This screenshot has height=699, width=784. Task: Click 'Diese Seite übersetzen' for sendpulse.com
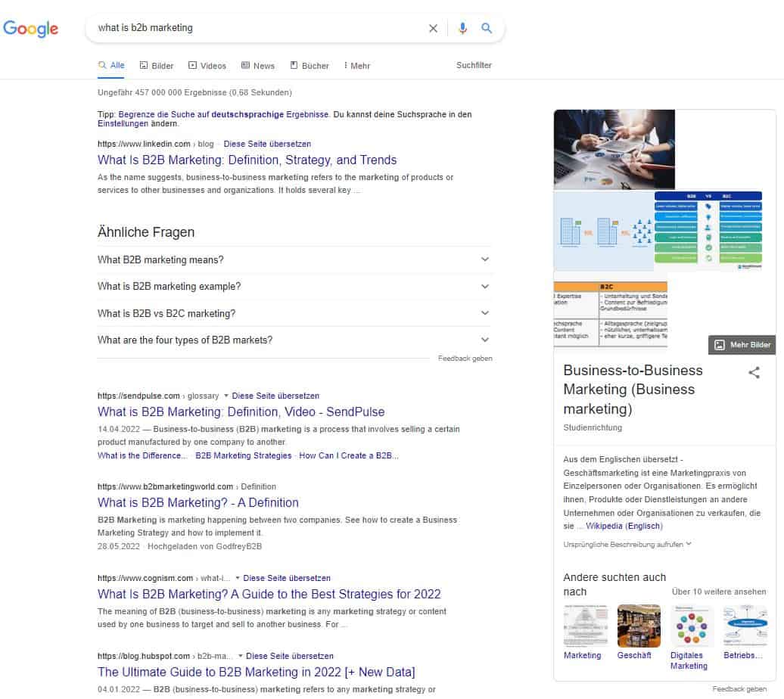[x=275, y=396]
